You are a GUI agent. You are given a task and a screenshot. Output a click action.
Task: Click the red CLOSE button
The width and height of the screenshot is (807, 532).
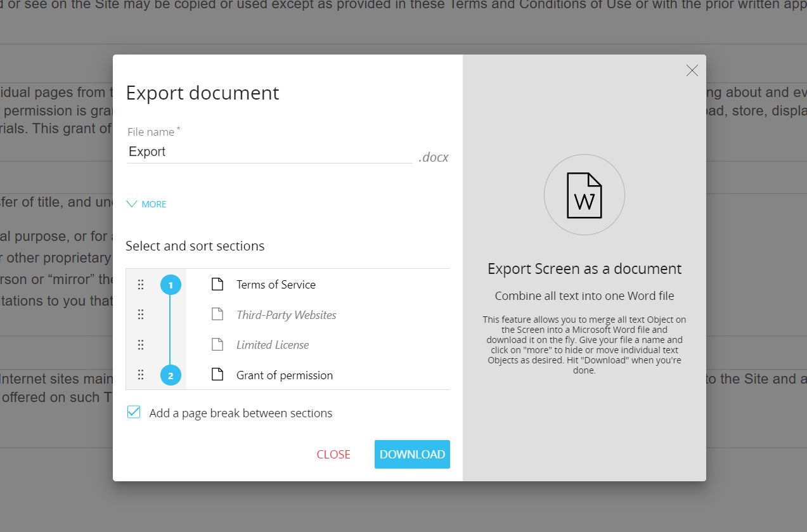click(x=333, y=454)
